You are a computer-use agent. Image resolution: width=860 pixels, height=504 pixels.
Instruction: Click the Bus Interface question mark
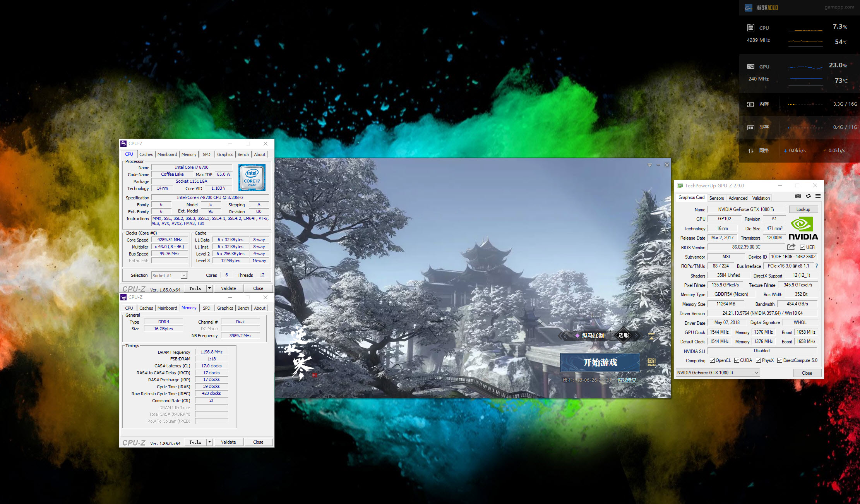(x=816, y=266)
